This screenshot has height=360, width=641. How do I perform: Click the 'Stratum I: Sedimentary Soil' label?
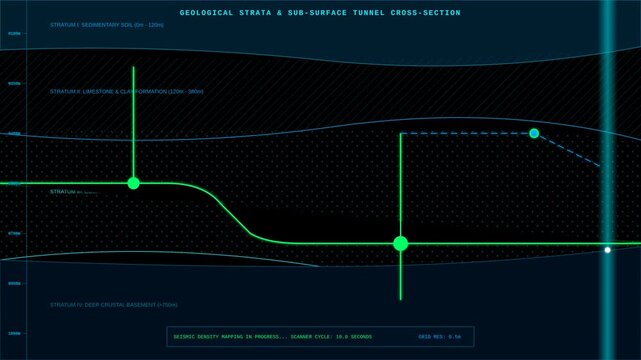pyautogui.click(x=107, y=25)
